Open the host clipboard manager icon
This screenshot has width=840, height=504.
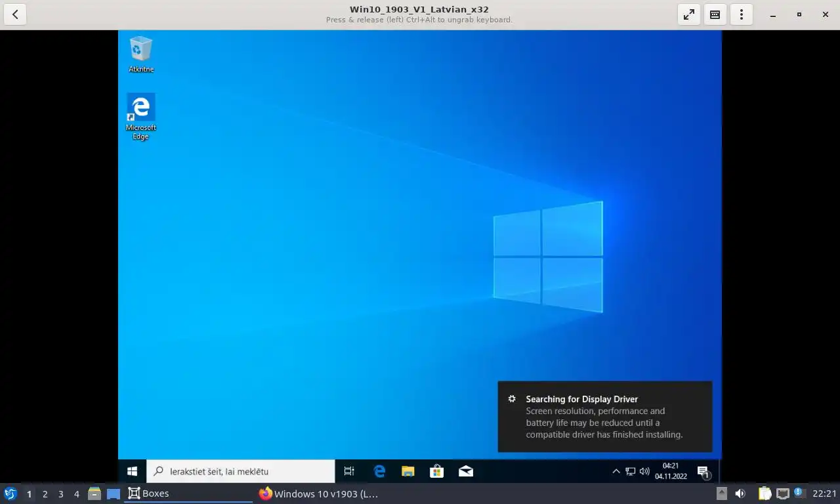coord(765,493)
